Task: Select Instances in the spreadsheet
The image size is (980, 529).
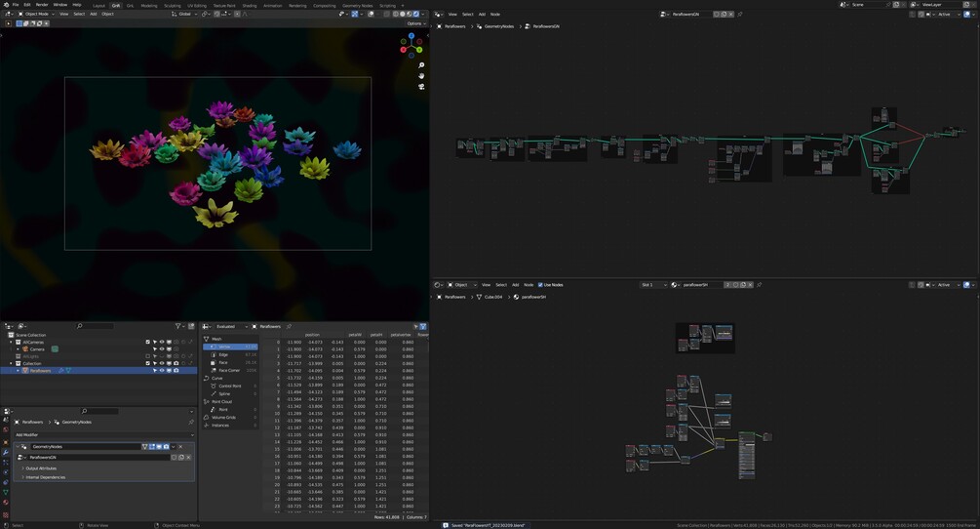Action: click(x=230, y=426)
